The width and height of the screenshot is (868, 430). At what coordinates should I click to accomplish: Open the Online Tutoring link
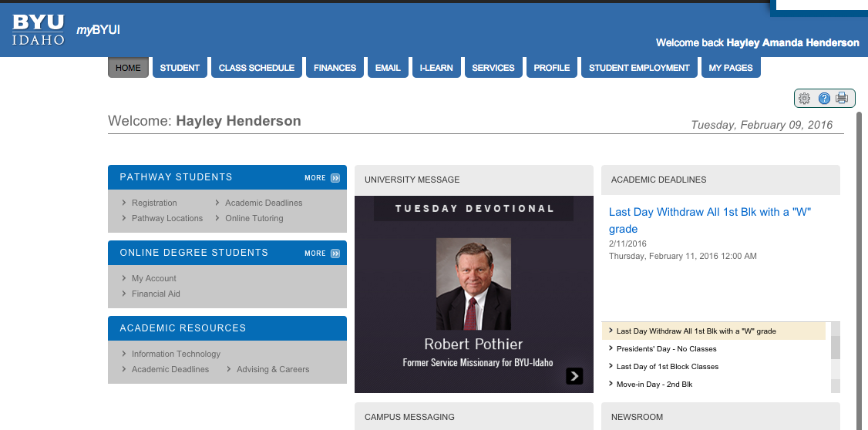254,219
